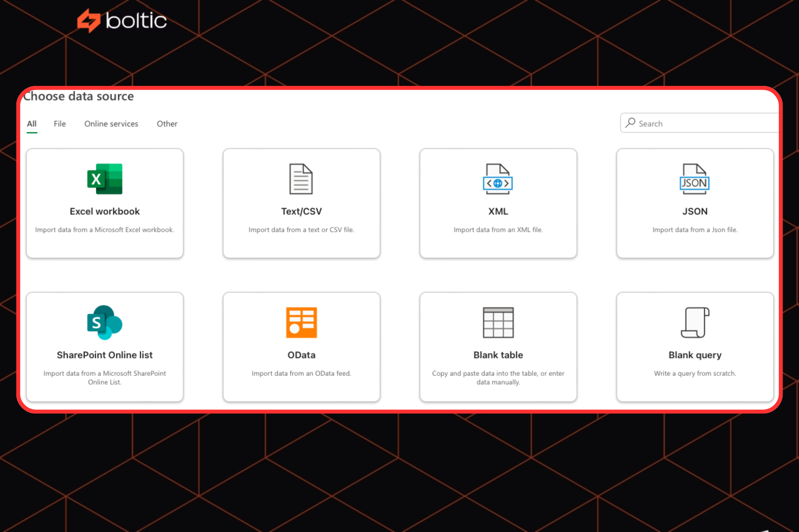Switch to the Online services tab

point(111,124)
